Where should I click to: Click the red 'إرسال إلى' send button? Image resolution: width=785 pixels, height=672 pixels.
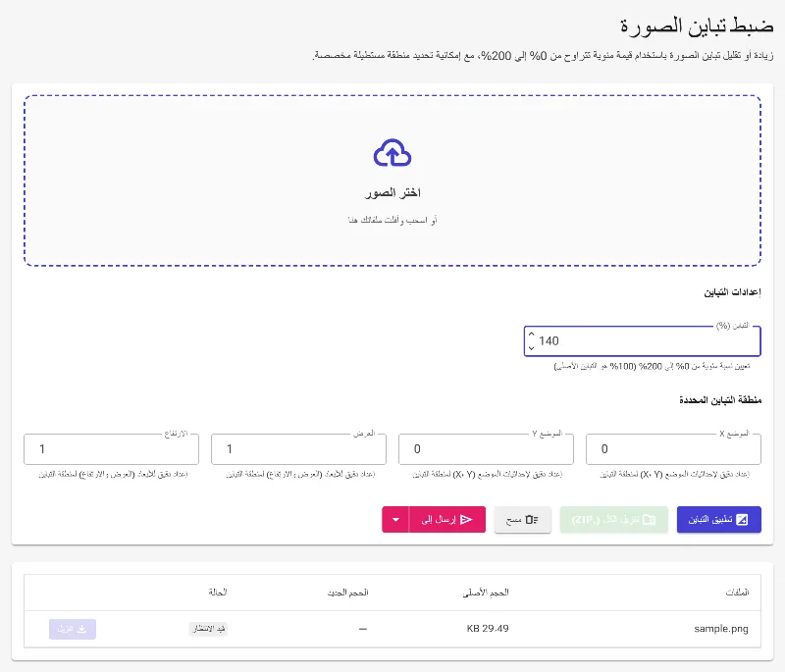pyautogui.click(x=447, y=519)
